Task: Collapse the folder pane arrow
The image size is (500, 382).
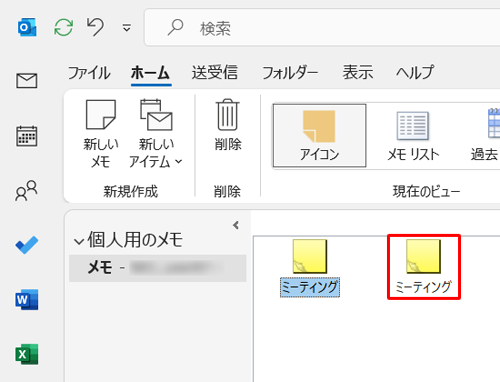Action: [236, 225]
